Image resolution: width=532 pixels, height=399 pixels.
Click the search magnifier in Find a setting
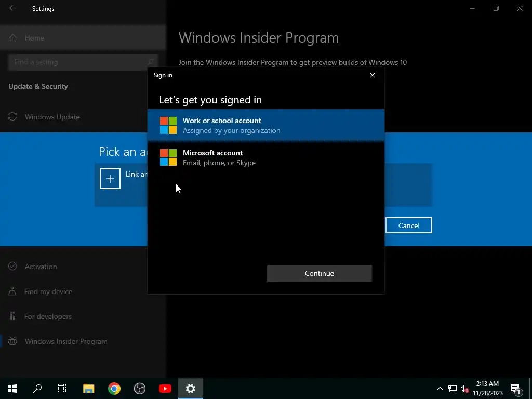[x=150, y=62]
